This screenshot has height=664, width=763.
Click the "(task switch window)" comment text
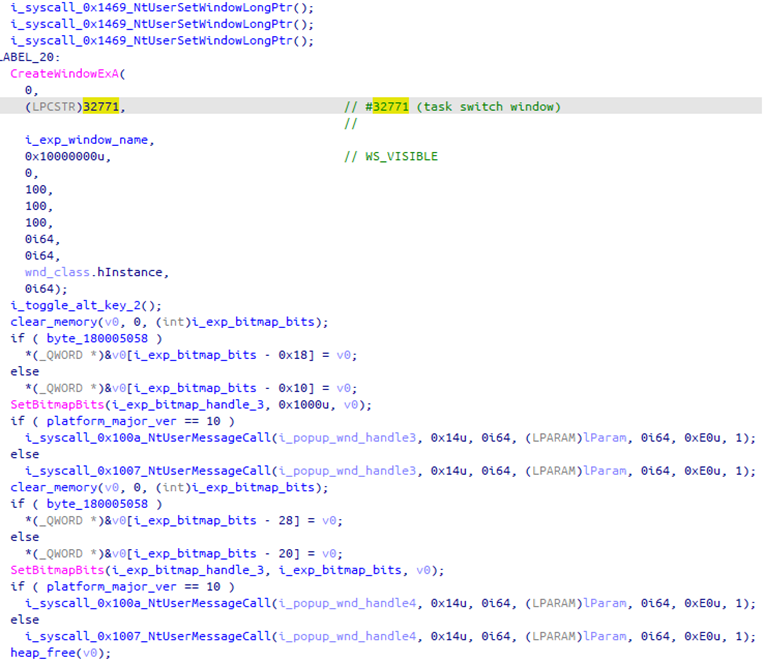pyautogui.click(x=488, y=107)
